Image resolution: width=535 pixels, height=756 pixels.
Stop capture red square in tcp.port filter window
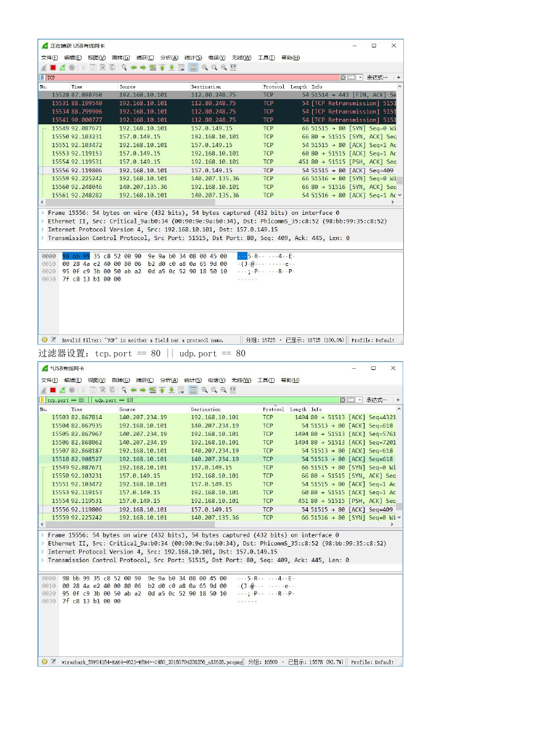pos(53,390)
